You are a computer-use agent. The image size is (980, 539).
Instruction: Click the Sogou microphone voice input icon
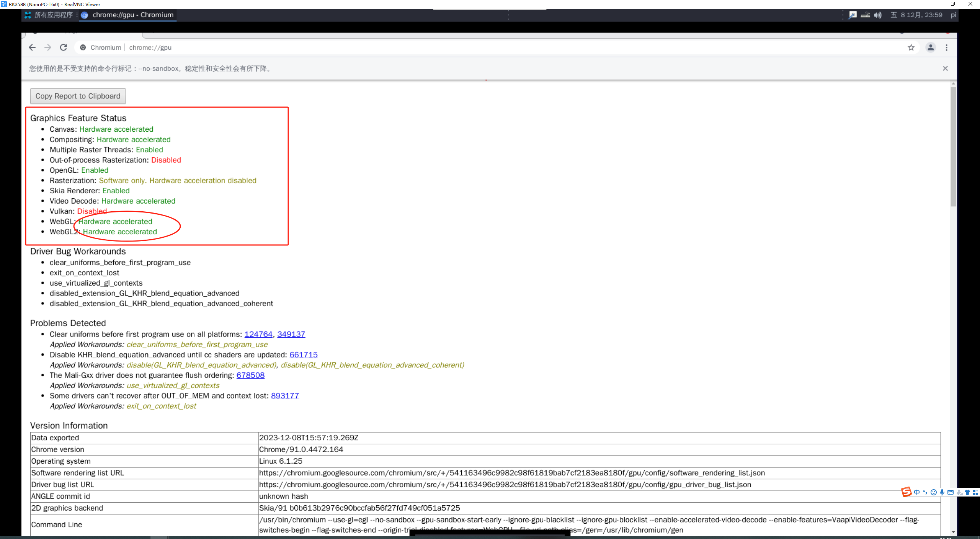[942, 492]
